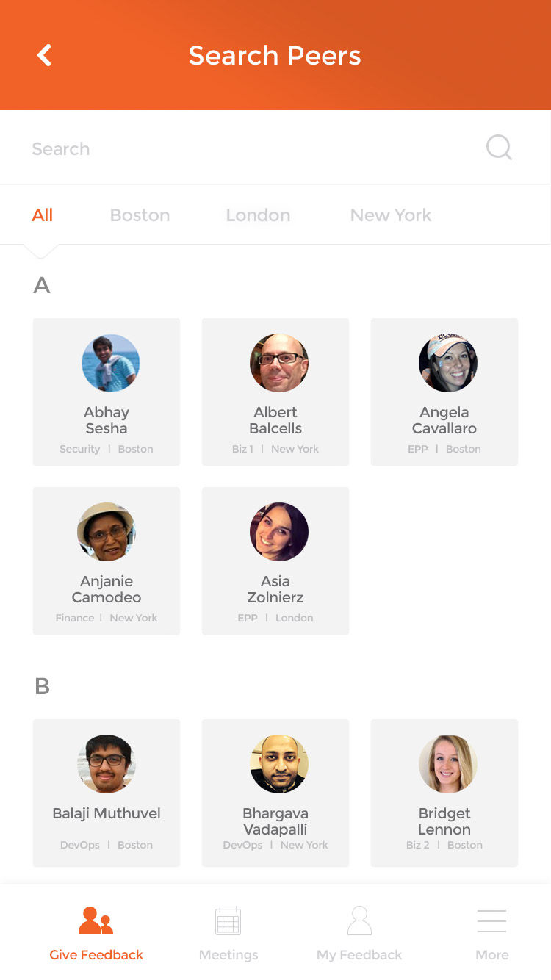This screenshot has width=551, height=980.
Task: Click the Bridget Lennon name link
Action: [444, 821]
